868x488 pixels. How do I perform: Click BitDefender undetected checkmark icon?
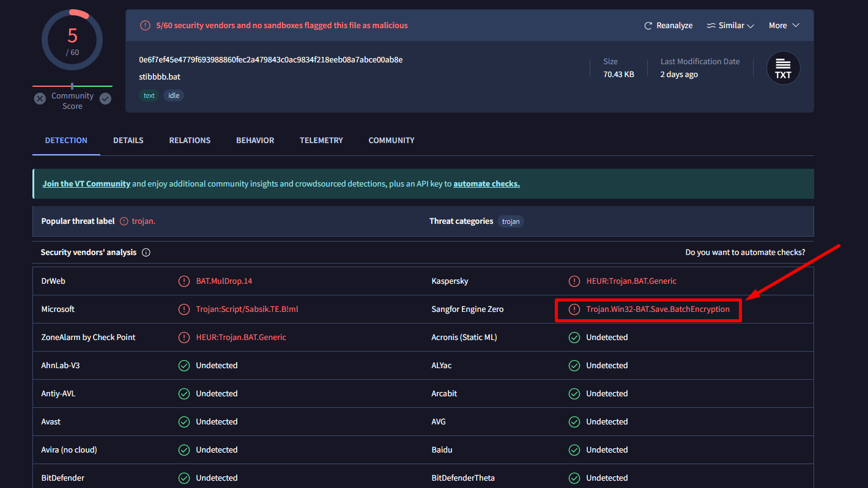(184, 478)
